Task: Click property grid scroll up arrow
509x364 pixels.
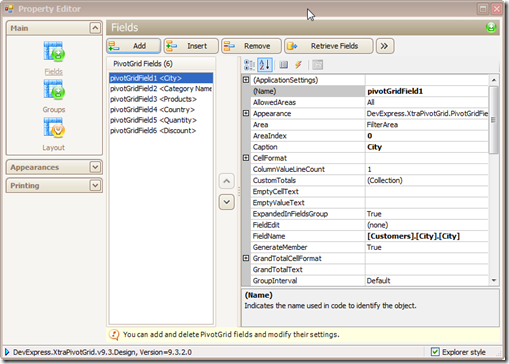Action: pyautogui.click(x=494, y=80)
